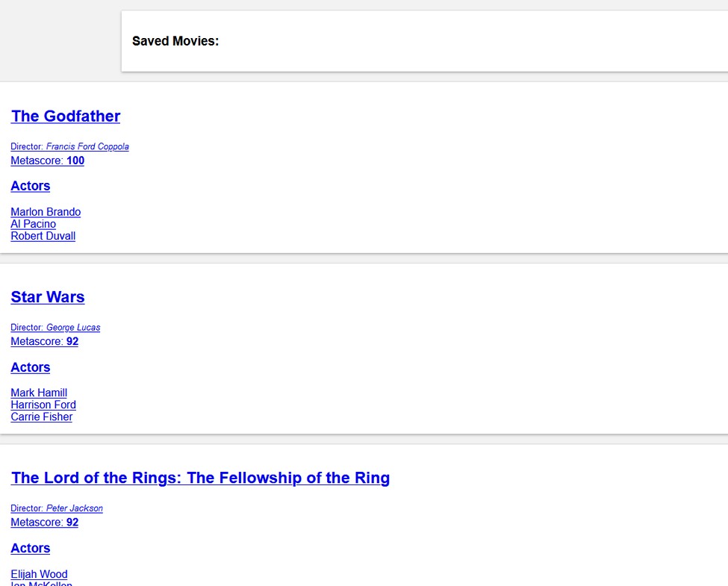The image size is (728, 586).
Task: Select The Godfather Metascore: 100 link
Action: pyautogui.click(x=47, y=160)
